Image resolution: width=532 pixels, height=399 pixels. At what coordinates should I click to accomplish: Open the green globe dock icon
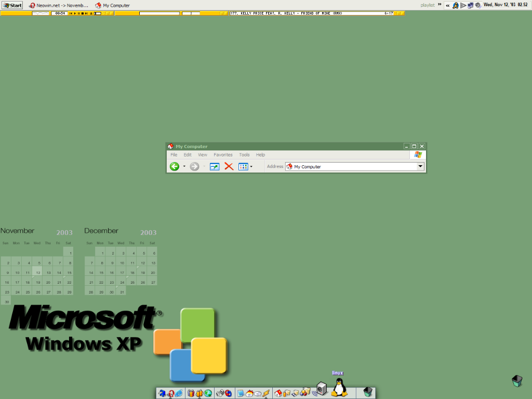click(x=208, y=393)
